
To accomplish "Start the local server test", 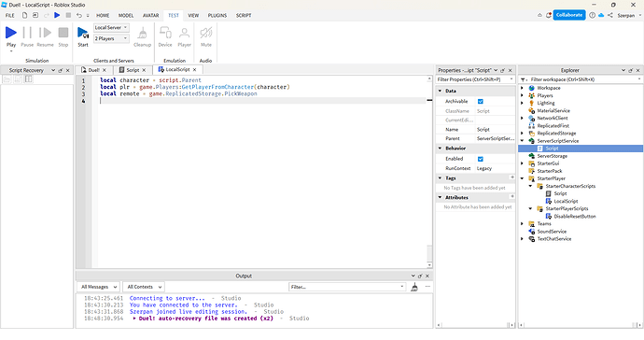I will [83, 36].
